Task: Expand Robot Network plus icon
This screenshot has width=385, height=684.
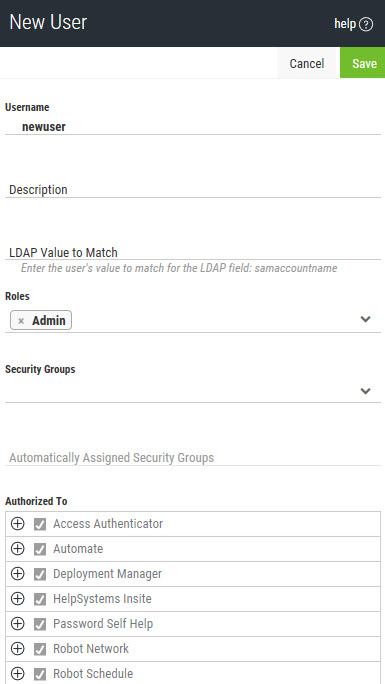Action: click(17, 649)
